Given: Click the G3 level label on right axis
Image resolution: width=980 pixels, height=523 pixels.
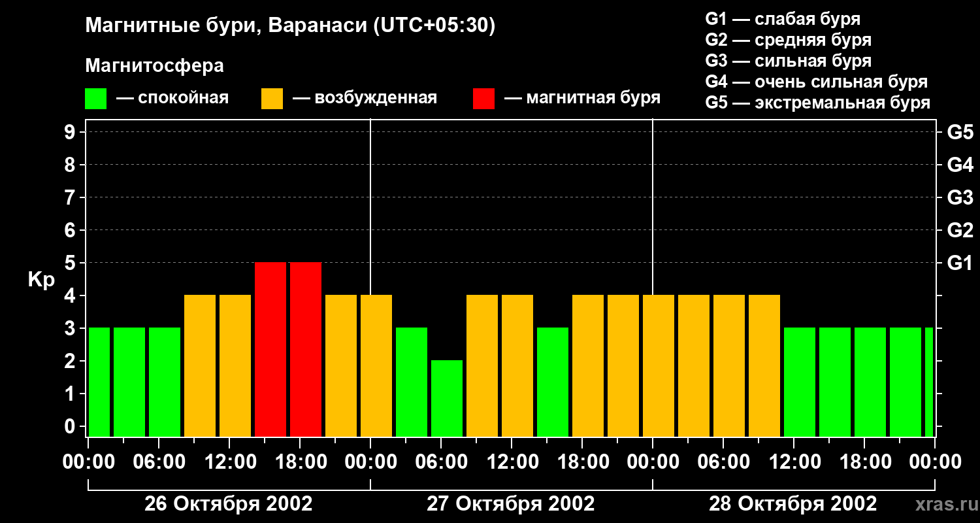Looking at the screenshot, I should click(x=960, y=197).
